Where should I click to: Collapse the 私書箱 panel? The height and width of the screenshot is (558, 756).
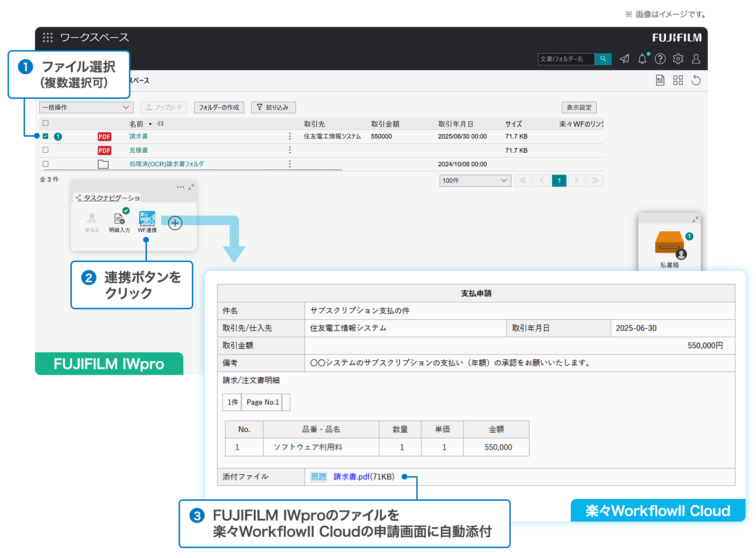point(696,219)
